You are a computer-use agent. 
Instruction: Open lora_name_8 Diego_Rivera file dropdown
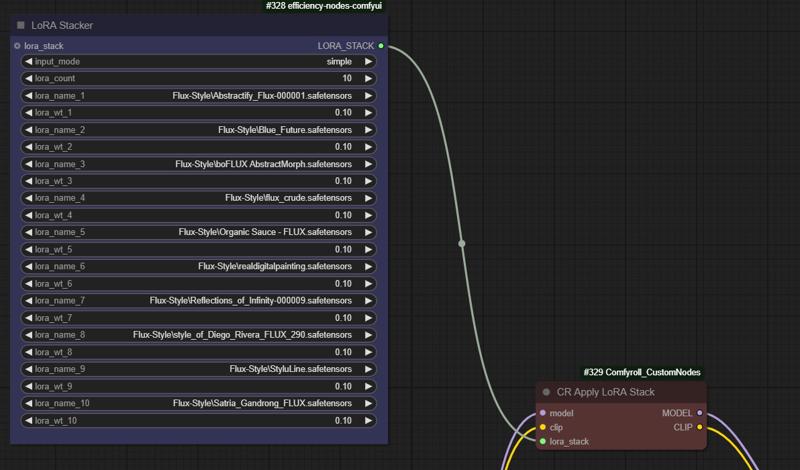[198, 335]
